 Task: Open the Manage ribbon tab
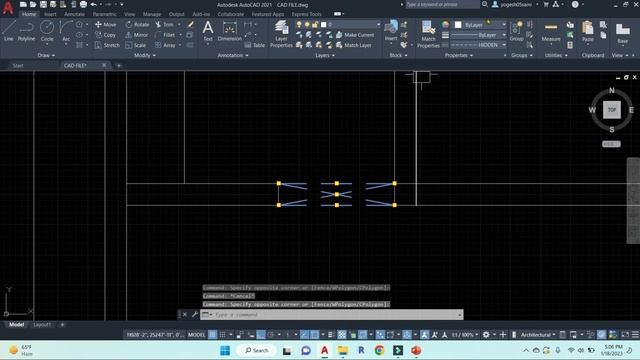click(152, 14)
